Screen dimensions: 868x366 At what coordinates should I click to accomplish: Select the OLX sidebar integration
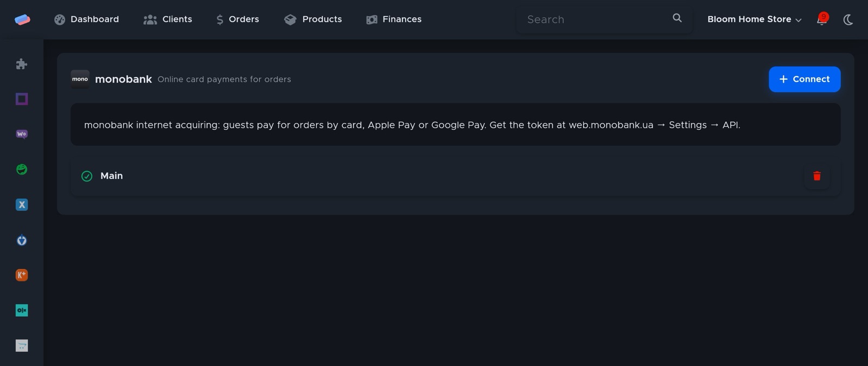coord(22,310)
